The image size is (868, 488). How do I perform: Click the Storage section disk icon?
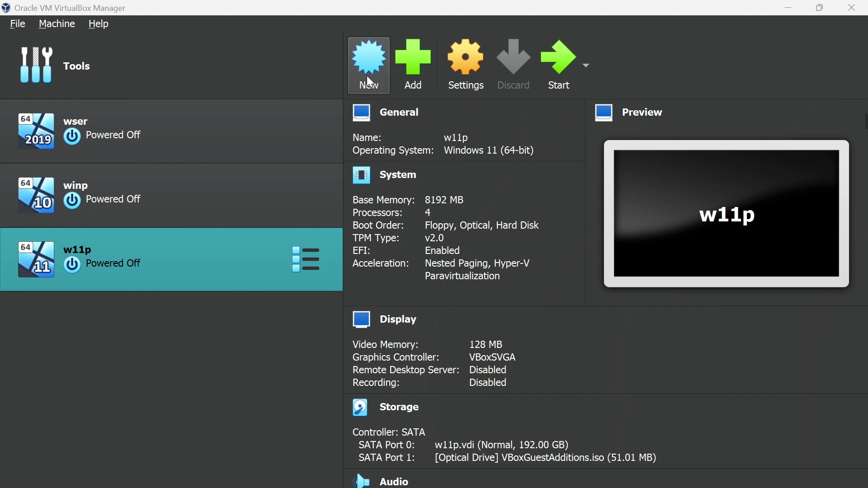361,407
